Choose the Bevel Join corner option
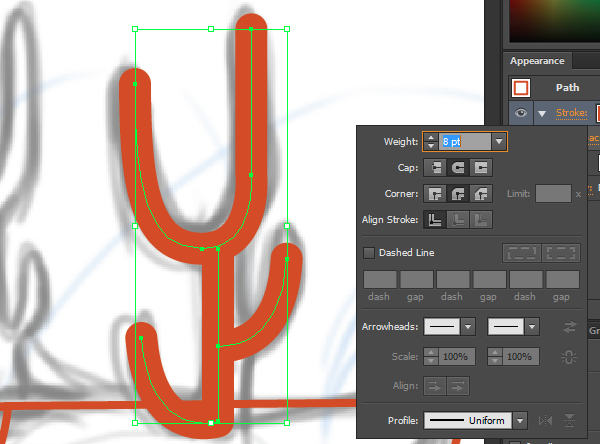The height and width of the screenshot is (444, 600). click(x=481, y=194)
